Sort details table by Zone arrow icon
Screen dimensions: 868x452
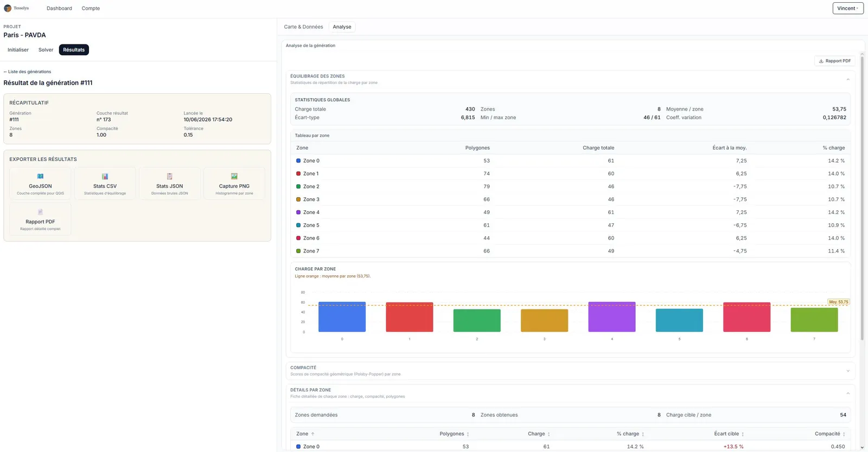(x=313, y=434)
